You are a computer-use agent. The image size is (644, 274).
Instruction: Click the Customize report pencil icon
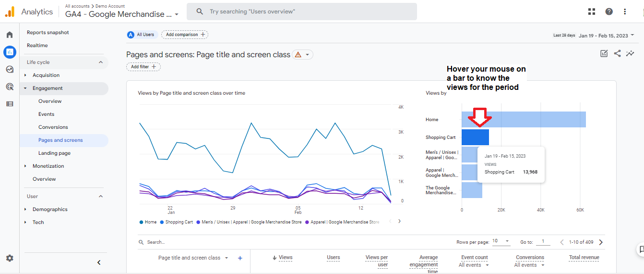coord(604,53)
